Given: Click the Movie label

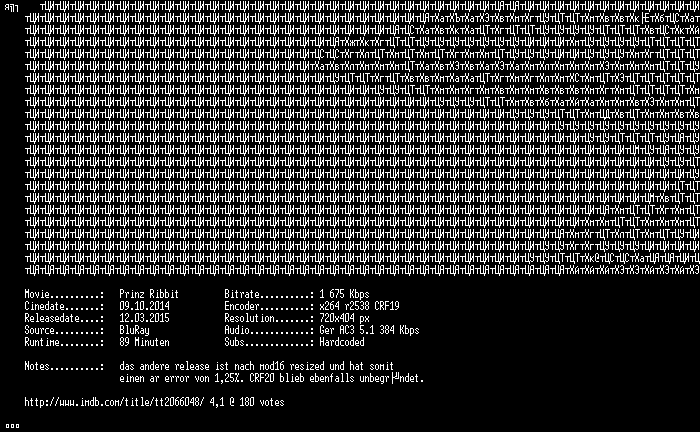Looking at the screenshot, I should pos(64,294).
